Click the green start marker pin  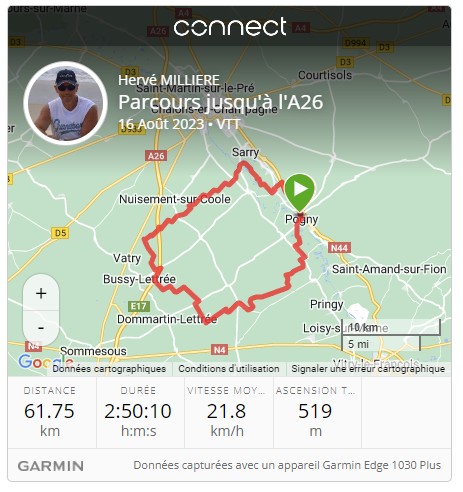coord(300,193)
